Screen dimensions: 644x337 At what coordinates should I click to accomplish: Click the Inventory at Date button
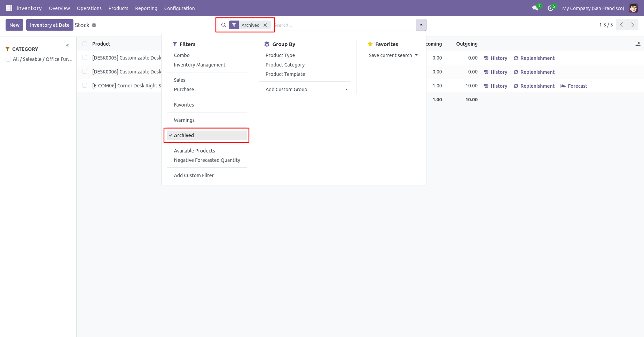[49, 25]
